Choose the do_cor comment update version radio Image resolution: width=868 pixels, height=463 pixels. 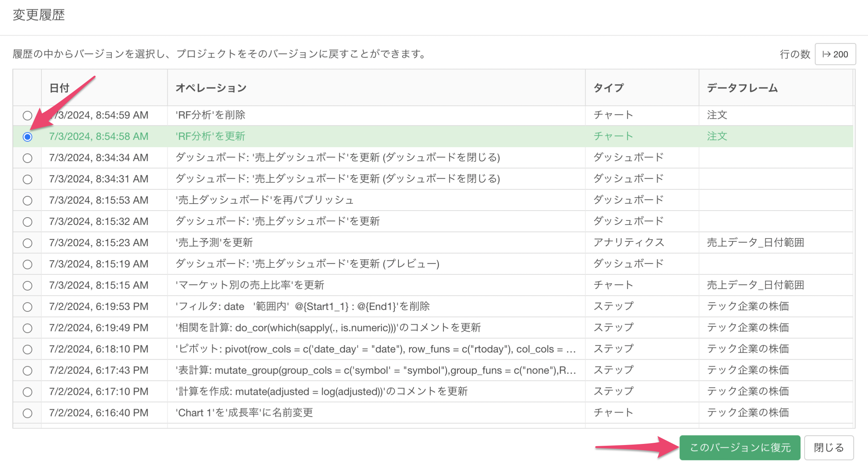[x=28, y=328]
